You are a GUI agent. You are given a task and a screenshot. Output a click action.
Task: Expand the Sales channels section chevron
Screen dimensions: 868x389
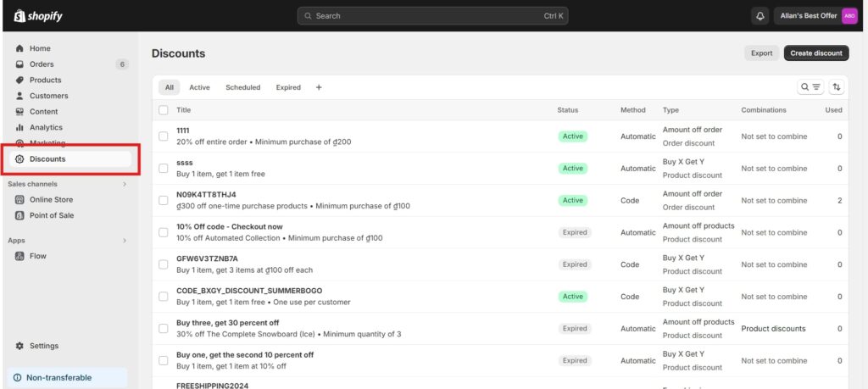pyautogui.click(x=125, y=184)
